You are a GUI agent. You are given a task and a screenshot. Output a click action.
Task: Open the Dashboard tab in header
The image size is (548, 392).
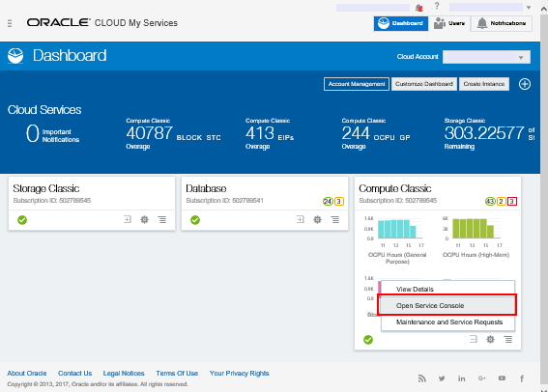pos(400,23)
